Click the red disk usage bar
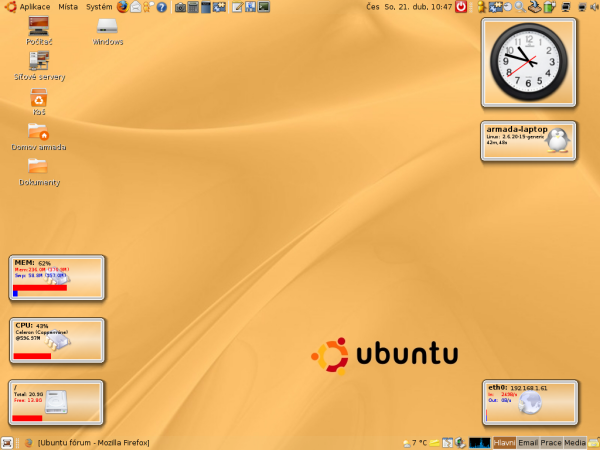The width and height of the screenshot is (600, 450). pos(27,418)
